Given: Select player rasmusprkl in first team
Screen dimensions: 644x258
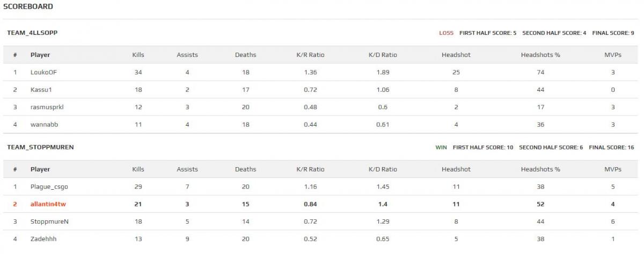Looking at the screenshot, I should coord(47,107).
